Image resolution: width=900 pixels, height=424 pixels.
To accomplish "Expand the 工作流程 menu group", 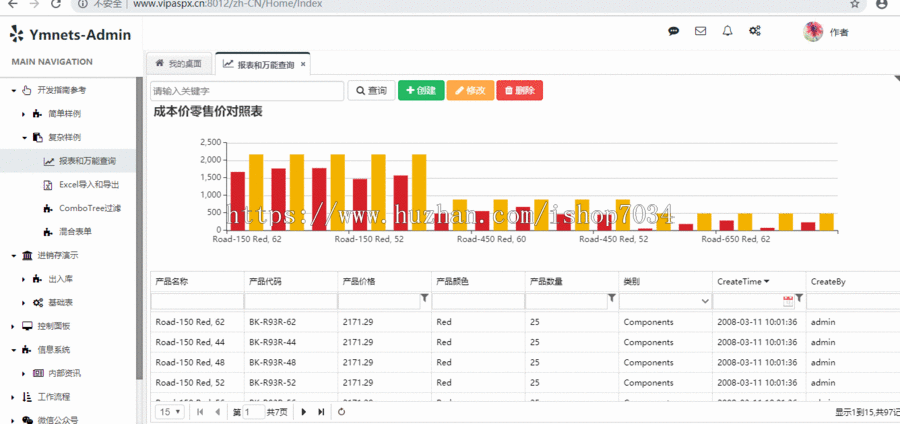I will click(x=13, y=397).
